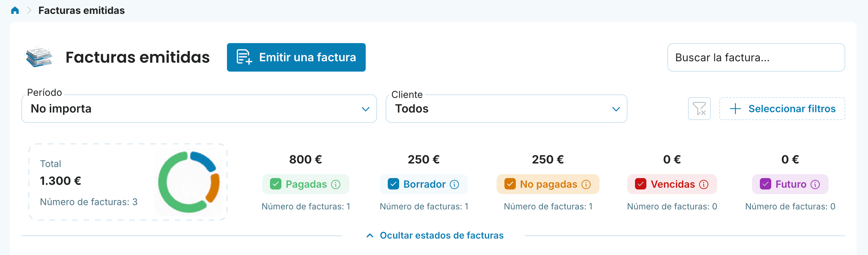Open the Período dropdown
This screenshot has height=255, width=868.
tap(199, 109)
